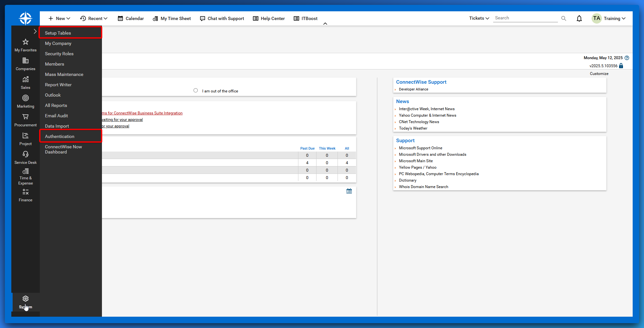The width and height of the screenshot is (644, 328).
Task: Click the Past Due count of 4
Action: pyautogui.click(x=307, y=163)
